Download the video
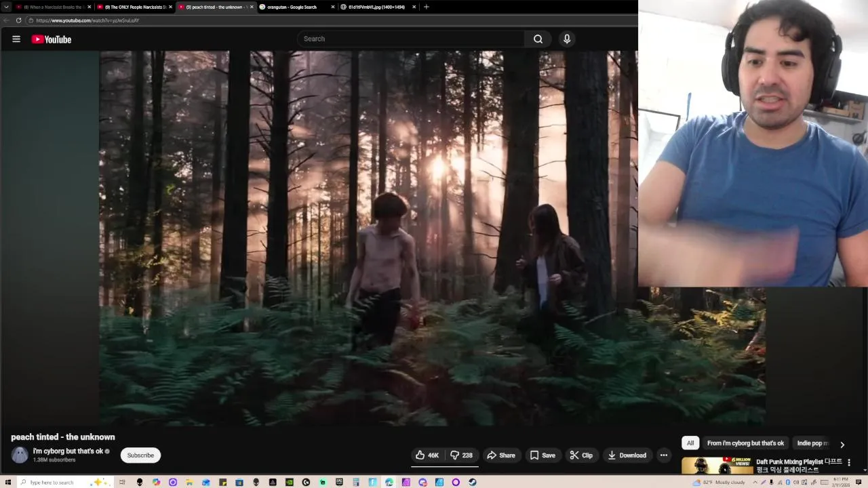 click(x=627, y=455)
